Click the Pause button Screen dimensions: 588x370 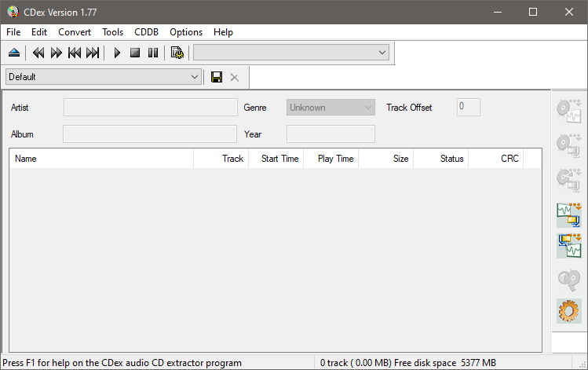click(x=153, y=53)
